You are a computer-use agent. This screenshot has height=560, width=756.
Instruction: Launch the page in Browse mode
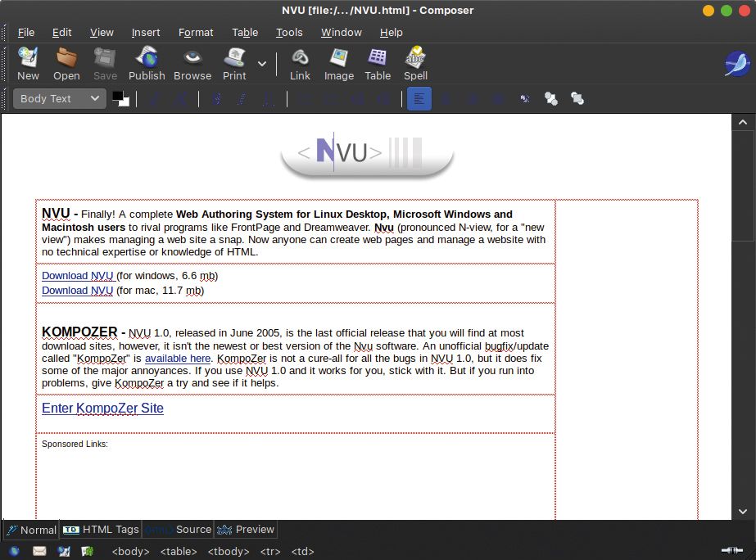pos(192,63)
